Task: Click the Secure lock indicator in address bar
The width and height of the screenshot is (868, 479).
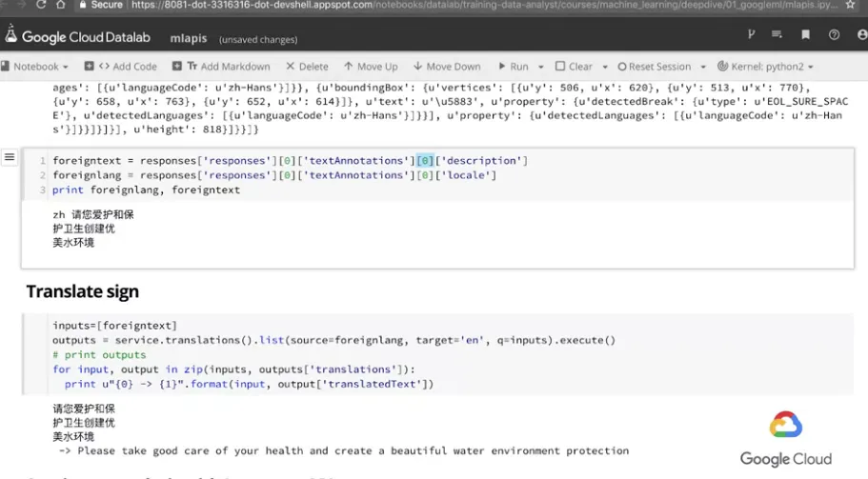Action: 100,5
